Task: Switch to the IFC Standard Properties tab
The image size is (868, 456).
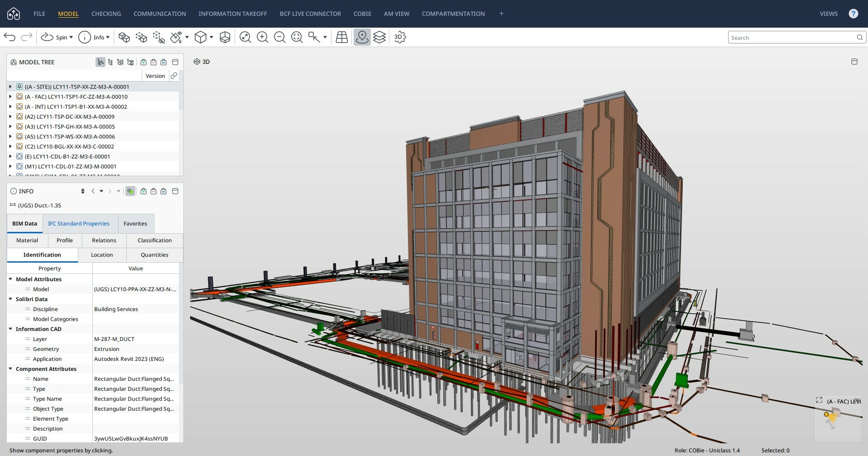Action: (x=79, y=223)
